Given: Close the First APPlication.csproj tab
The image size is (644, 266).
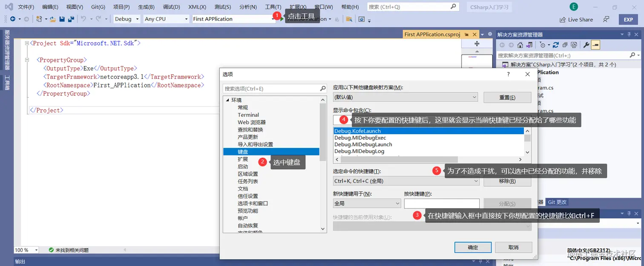Looking at the screenshot, I should coord(474,35).
